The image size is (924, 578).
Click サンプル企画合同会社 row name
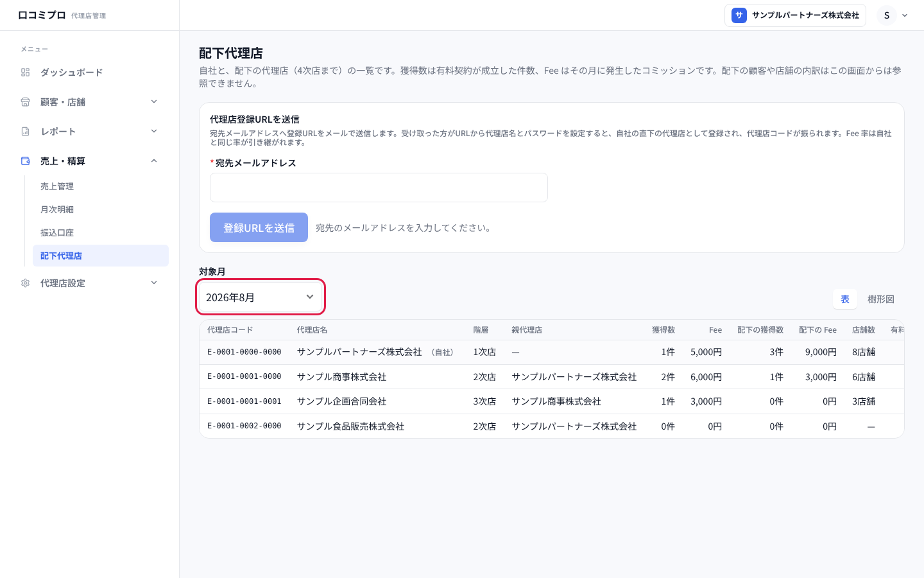click(x=341, y=401)
